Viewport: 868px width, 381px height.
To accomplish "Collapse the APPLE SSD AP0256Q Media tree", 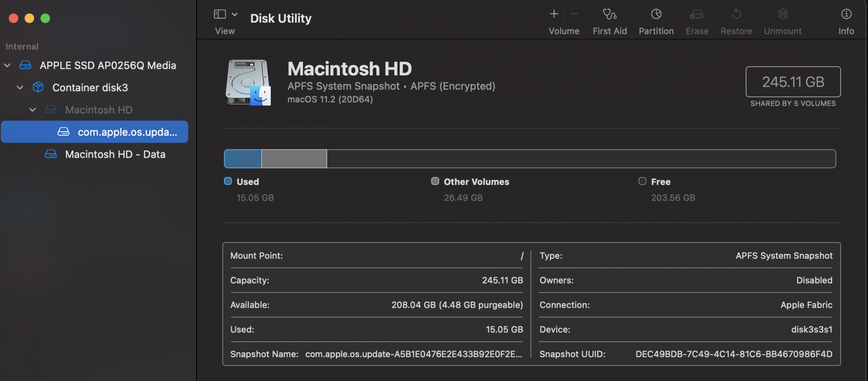I will [x=7, y=65].
